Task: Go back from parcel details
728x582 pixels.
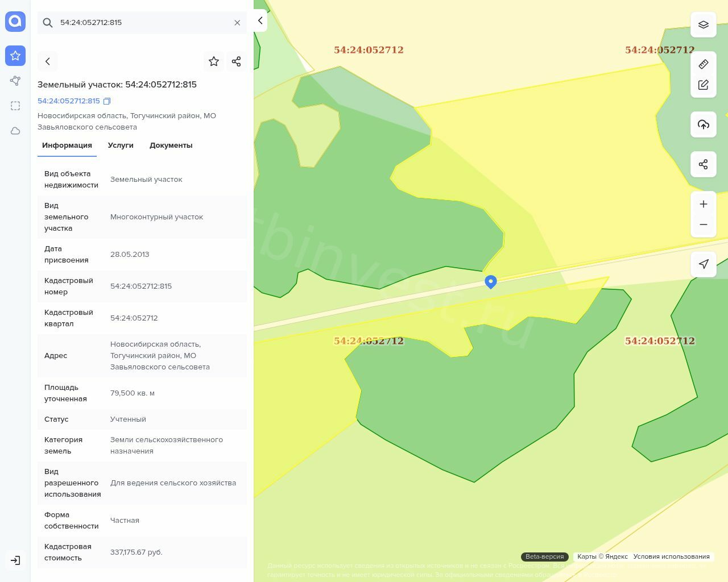Action: point(48,61)
